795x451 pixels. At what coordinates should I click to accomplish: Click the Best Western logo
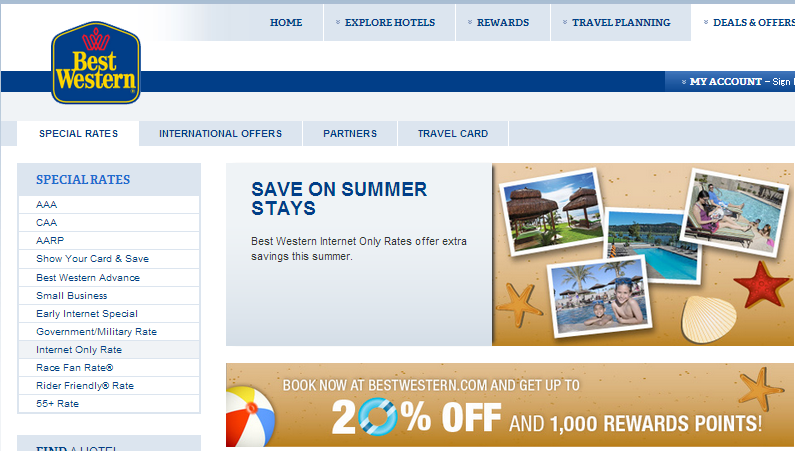click(x=96, y=63)
